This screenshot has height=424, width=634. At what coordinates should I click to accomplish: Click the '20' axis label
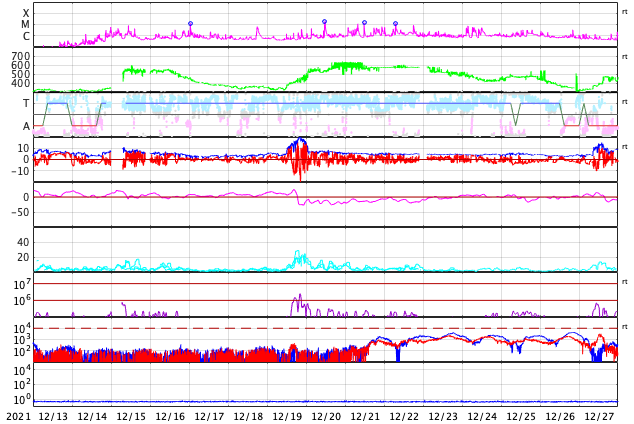click(x=23, y=257)
